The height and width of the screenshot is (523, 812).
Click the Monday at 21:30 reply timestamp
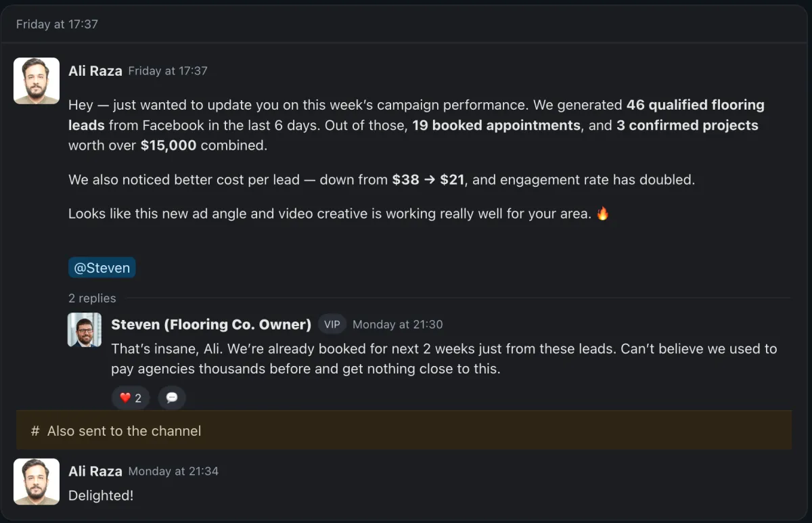coord(397,324)
